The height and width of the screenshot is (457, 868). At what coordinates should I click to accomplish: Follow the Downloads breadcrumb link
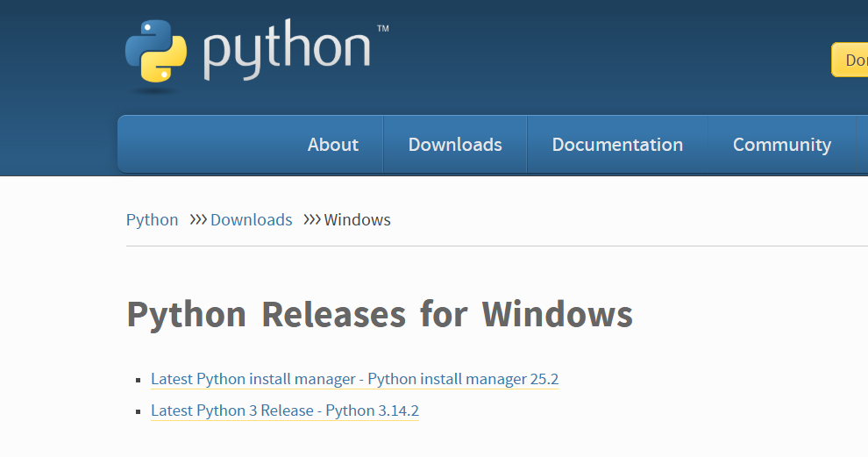[x=252, y=219]
